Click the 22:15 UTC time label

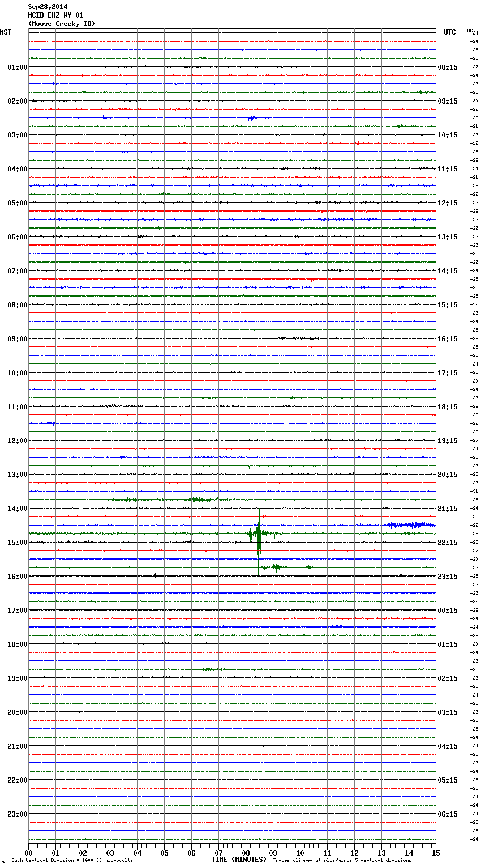pyautogui.click(x=448, y=543)
